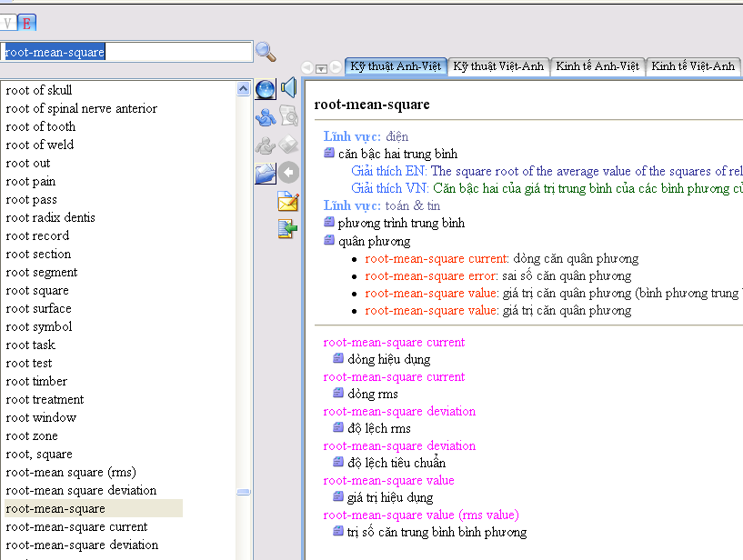
Task: Click the word list scroll up arrow
Action: click(x=243, y=88)
